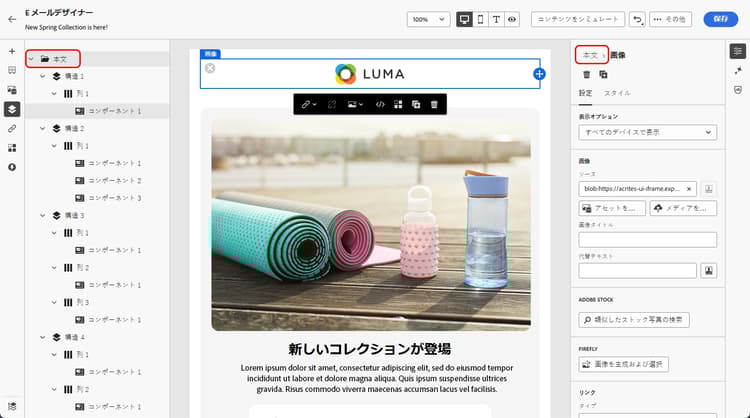The width and height of the screenshot is (750, 418).
Task: Open the links panel icon in left rail
Action: click(12, 129)
